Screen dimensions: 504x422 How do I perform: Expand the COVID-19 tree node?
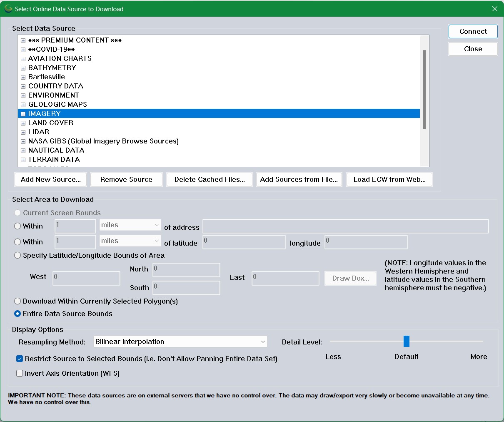pyautogui.click(x=23, y=50)
